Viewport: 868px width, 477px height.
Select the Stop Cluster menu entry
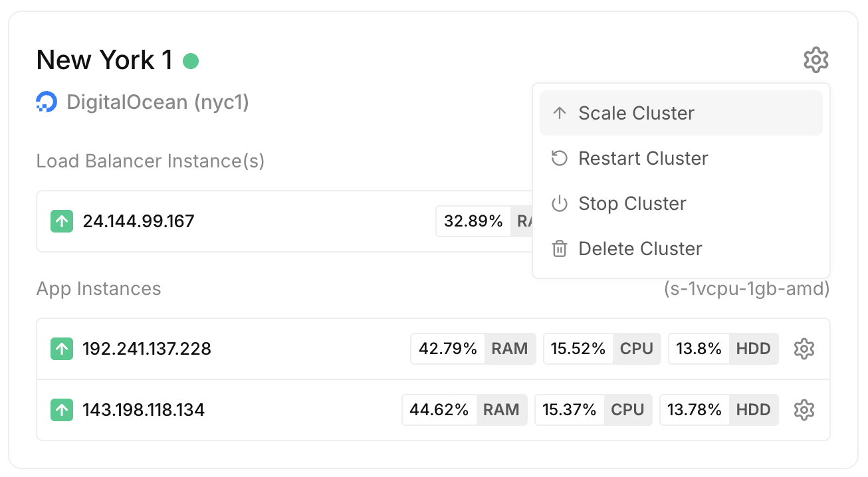pos(681,203)
